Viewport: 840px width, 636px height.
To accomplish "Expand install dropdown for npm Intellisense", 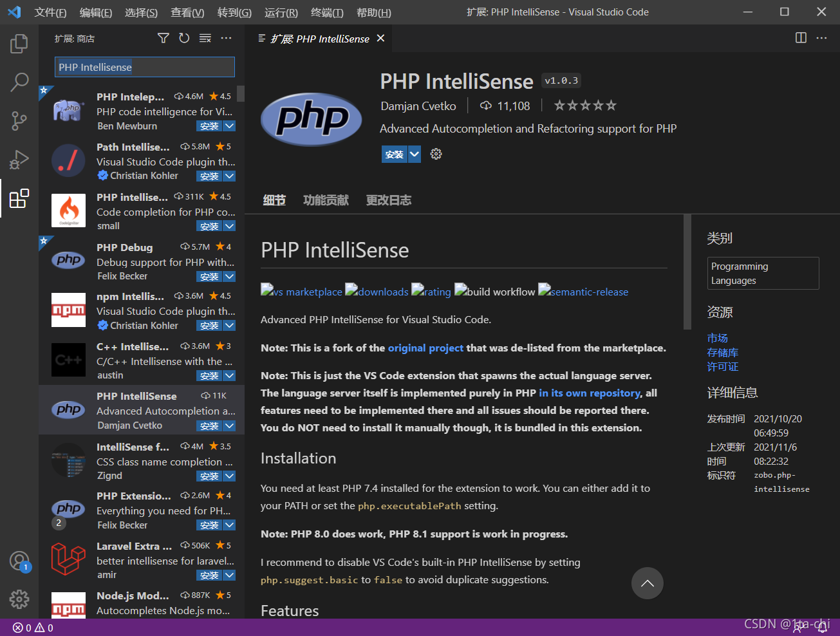I will (x=229, y=326).
